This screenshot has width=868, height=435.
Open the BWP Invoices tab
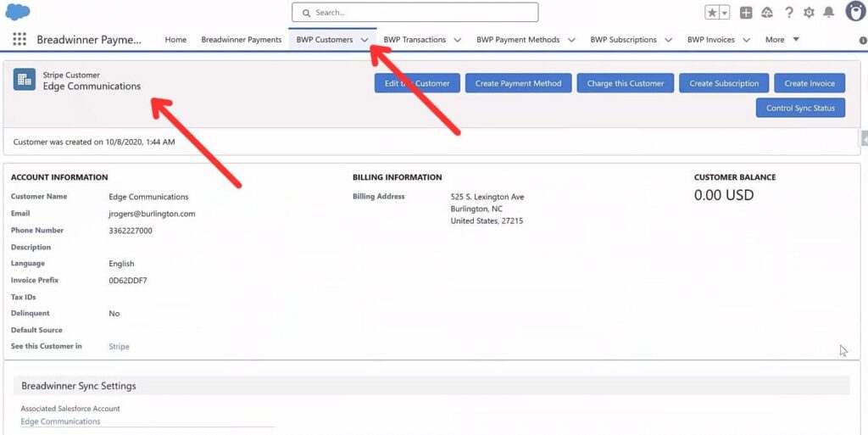coord(711,39)
